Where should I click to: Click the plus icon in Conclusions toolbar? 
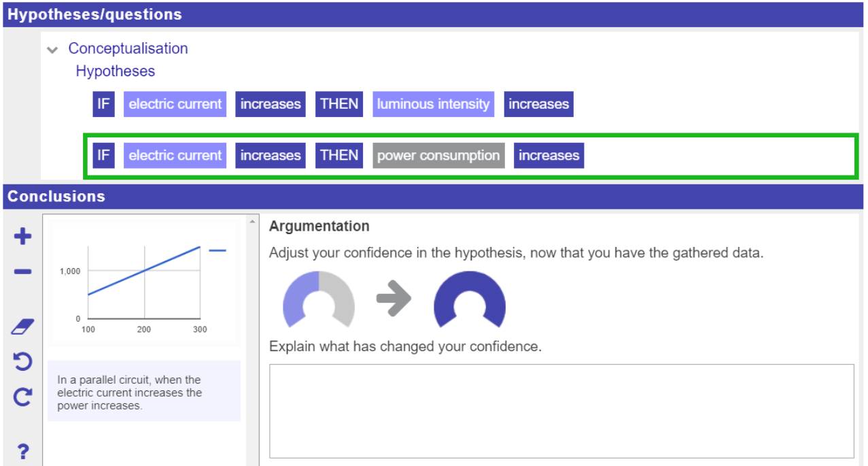click(x=23, y=237)
